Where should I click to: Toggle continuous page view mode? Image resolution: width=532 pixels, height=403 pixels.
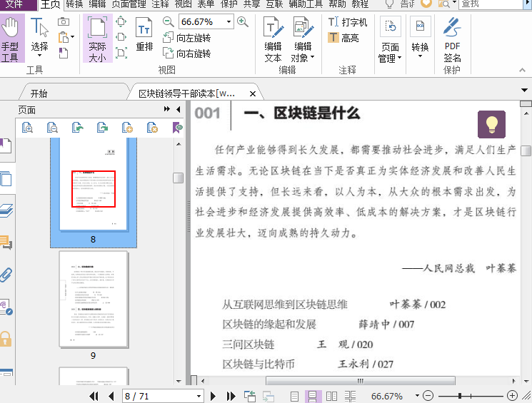(313, 396)
